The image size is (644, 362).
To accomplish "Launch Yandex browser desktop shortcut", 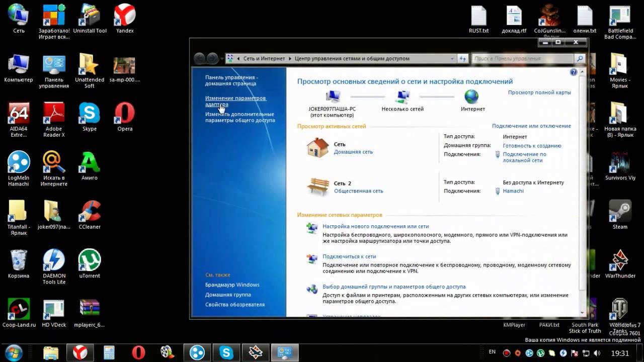I will click(125, 19).
